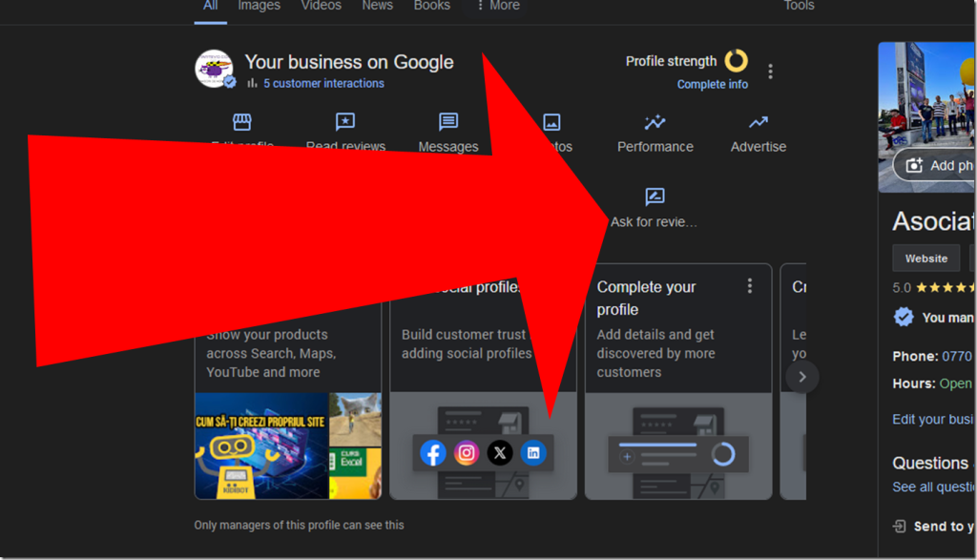
Task: Click the Profile strength ring indicator
Action: pos(736,60)
